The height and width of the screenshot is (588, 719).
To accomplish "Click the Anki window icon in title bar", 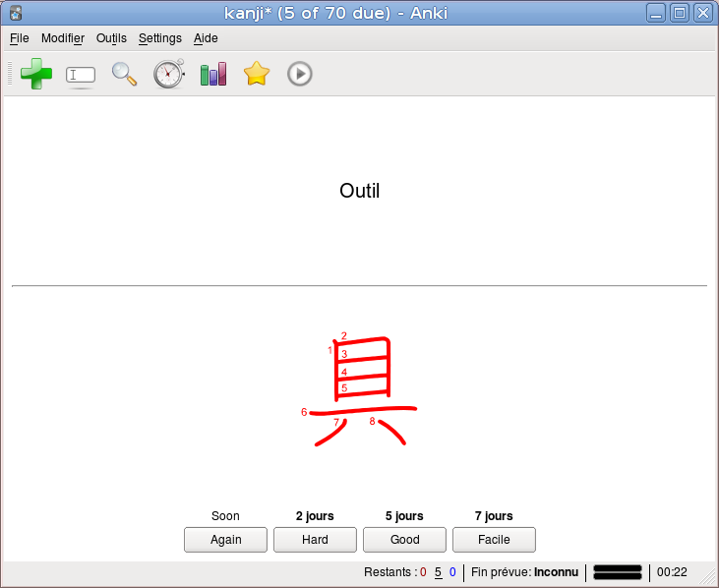I will click(16, 13).
